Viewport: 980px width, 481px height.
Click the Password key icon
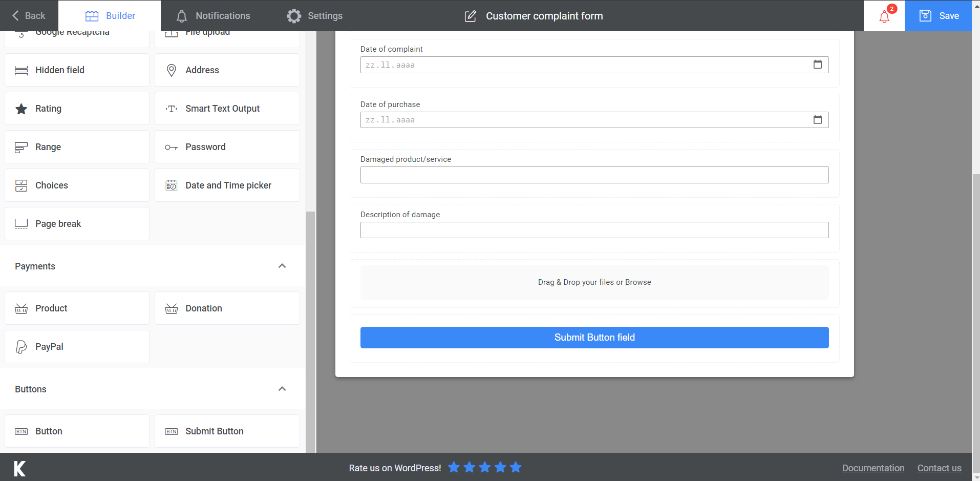pos(172,147)
